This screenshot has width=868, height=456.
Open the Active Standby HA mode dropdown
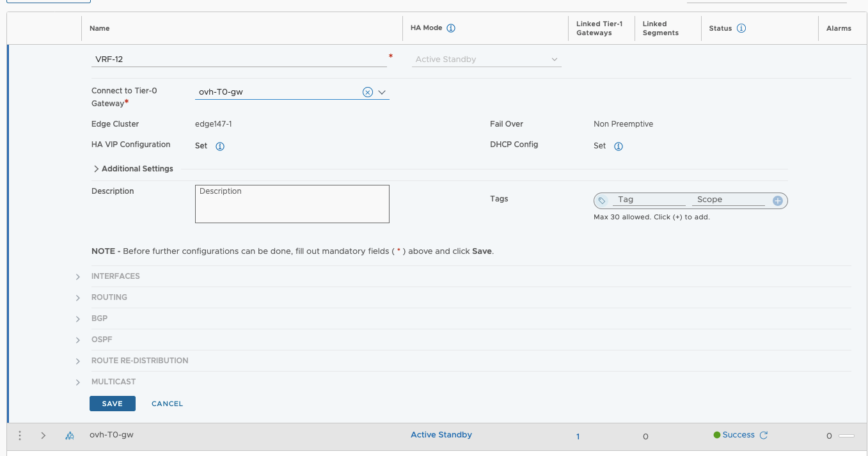point(486,59)
